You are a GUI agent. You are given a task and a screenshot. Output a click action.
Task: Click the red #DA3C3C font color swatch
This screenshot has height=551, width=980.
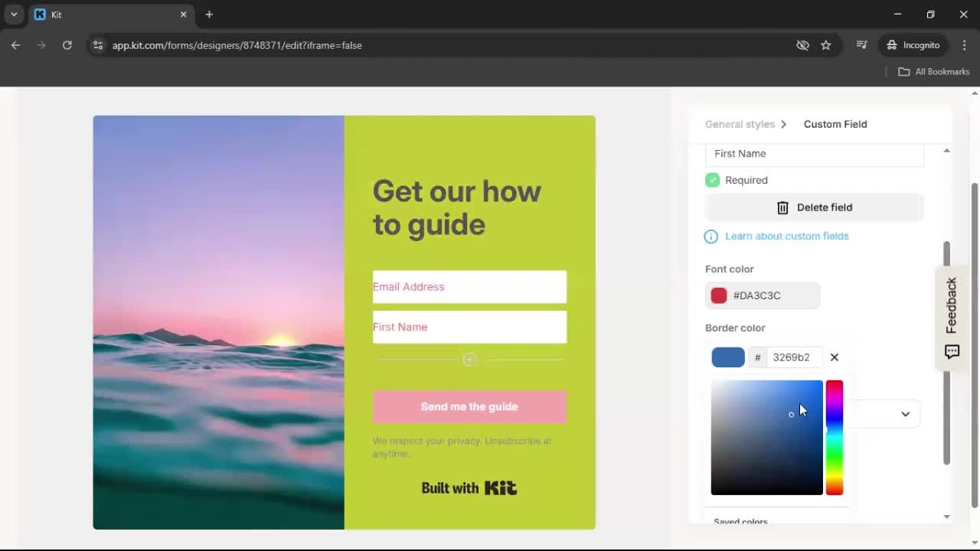pos(718,295)
